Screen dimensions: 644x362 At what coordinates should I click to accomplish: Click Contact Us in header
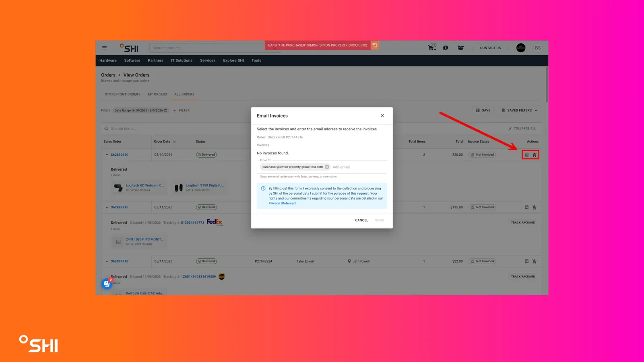[x=490, y=48]
